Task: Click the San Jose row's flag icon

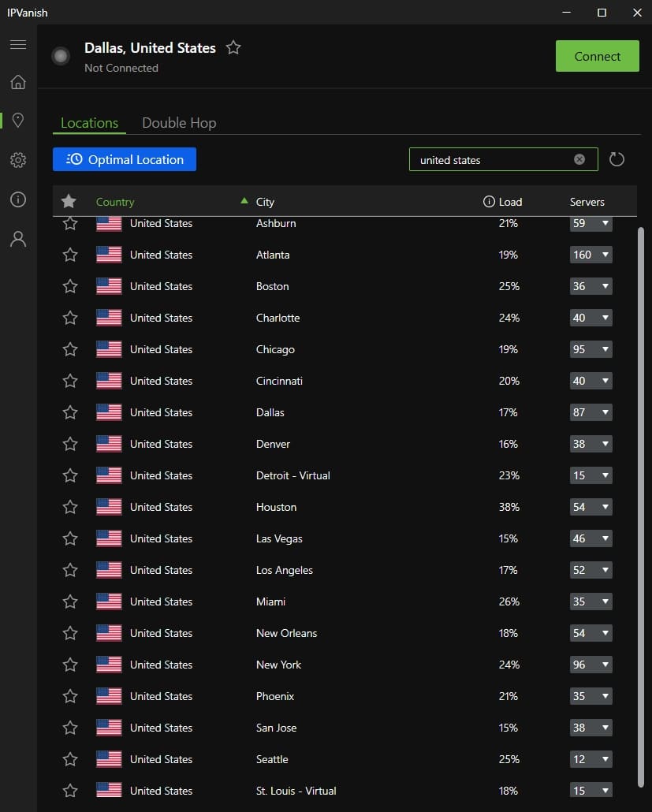Action: coord(109,728)
